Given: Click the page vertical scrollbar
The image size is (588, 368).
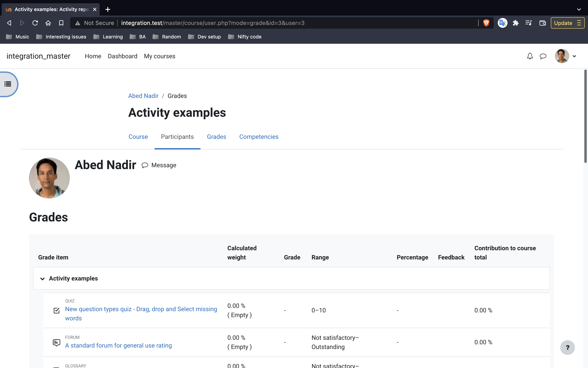Looking at the screenshot, I should click(x=585, y=116).
